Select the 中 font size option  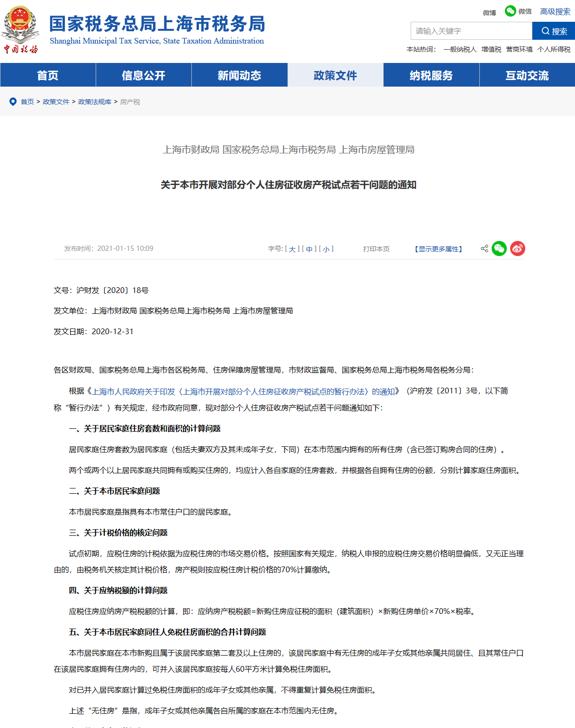point(308,249)
